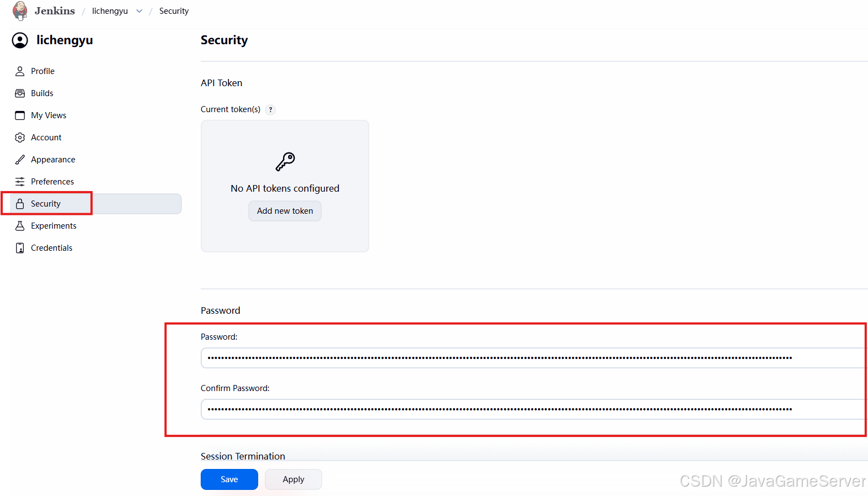The width and height of the screenshot is (868, 496).
Task: Click the Preferences sliders icon
Action: (x=20, y=182)
